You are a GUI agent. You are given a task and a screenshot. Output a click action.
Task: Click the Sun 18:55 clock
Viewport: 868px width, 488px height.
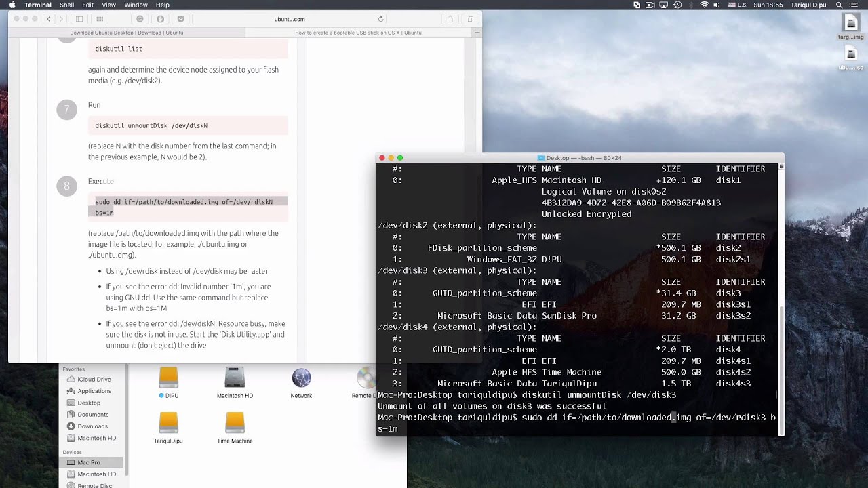768,5
